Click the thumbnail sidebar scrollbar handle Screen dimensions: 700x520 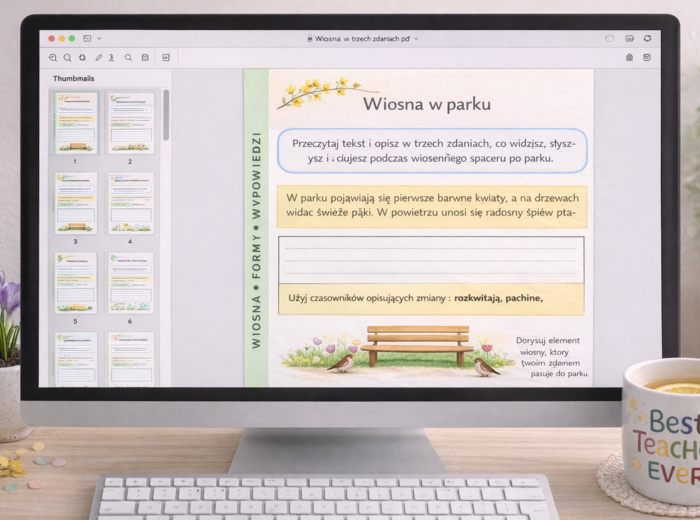[x=166, y=115]
